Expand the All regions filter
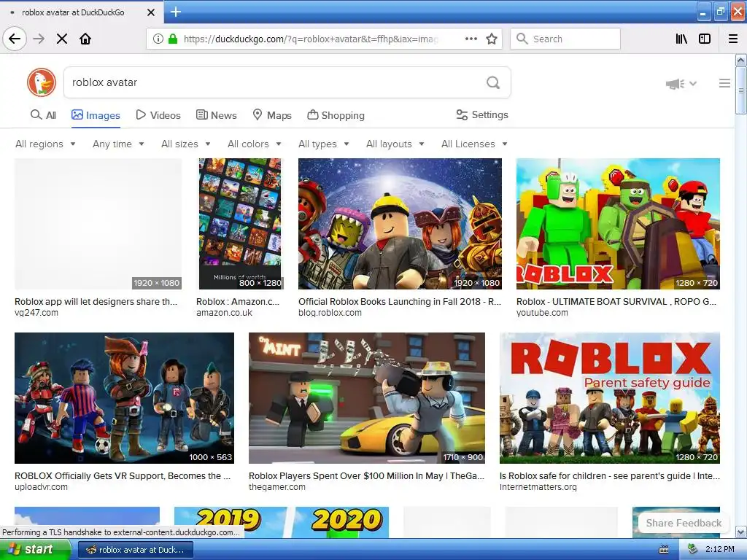Image resolution: width=747 pixels, height=560 pixels. tap(45, 144)
